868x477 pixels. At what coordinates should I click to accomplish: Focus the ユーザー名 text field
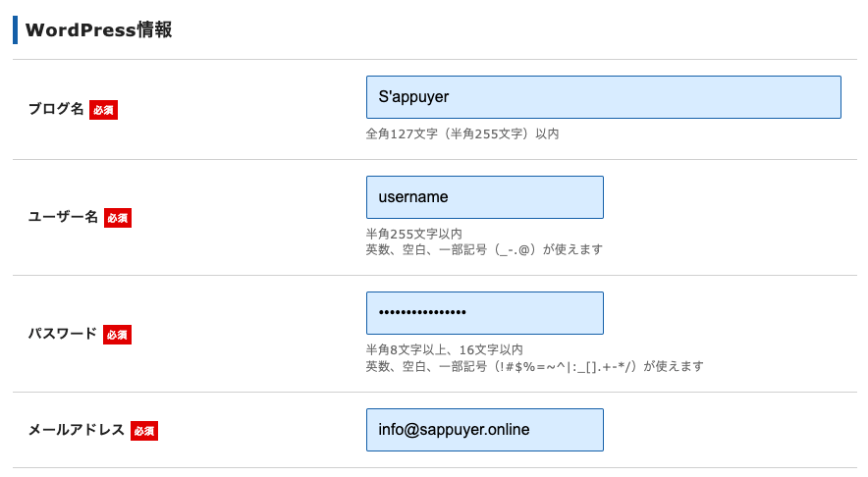(x=484, y=197)
